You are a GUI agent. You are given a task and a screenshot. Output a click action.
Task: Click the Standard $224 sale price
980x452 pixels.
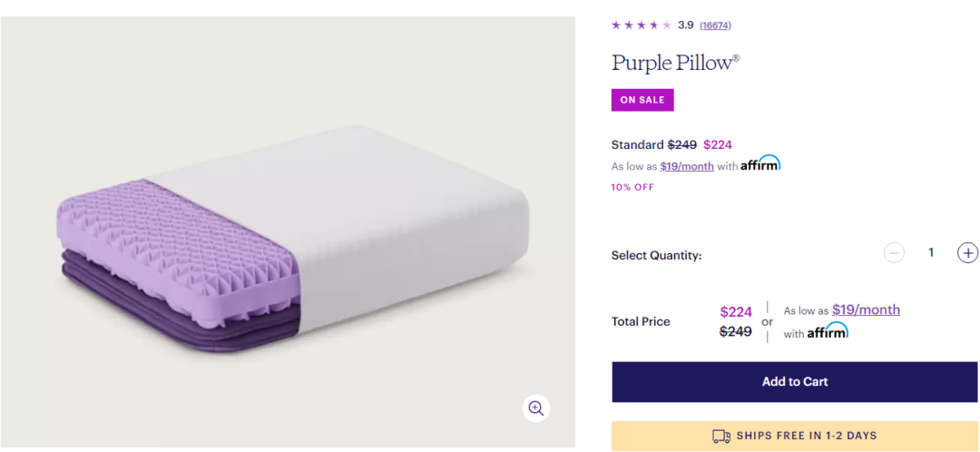(x=718, y=144)
